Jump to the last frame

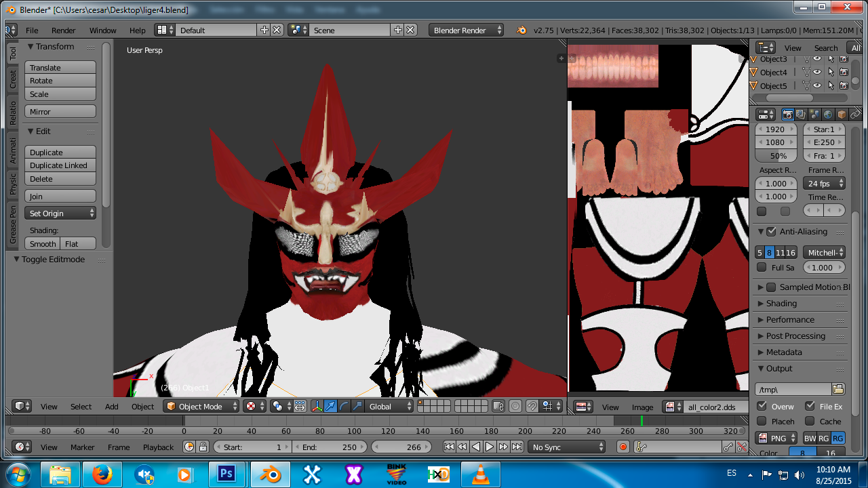click(517, 447)
